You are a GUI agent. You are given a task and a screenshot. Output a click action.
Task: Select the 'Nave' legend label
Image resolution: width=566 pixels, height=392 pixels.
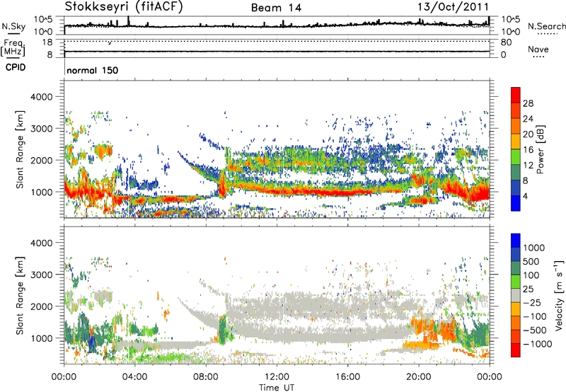tap(538, 50)
